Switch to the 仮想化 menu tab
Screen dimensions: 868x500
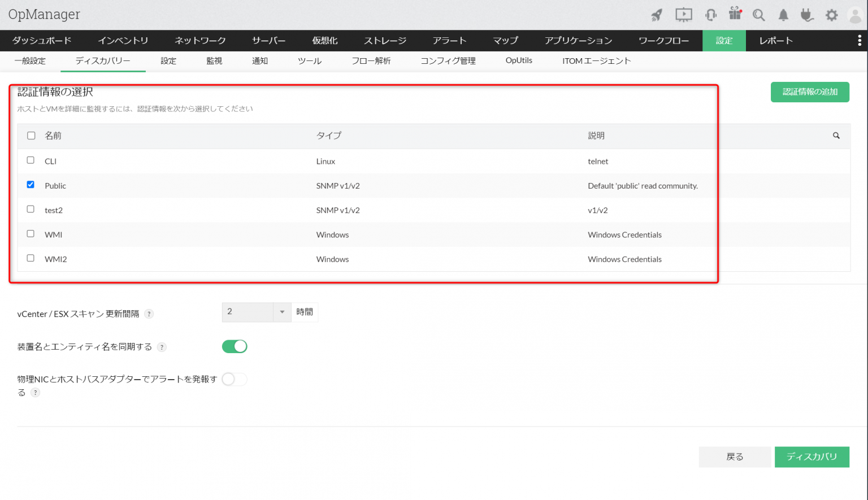pyautogui.click(x=324, y=41)
